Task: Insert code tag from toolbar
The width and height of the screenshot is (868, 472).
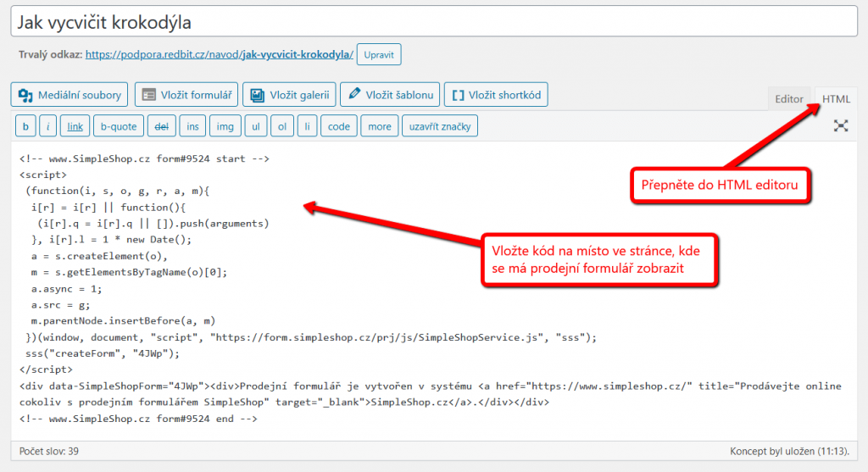Action: pos(339,126)
